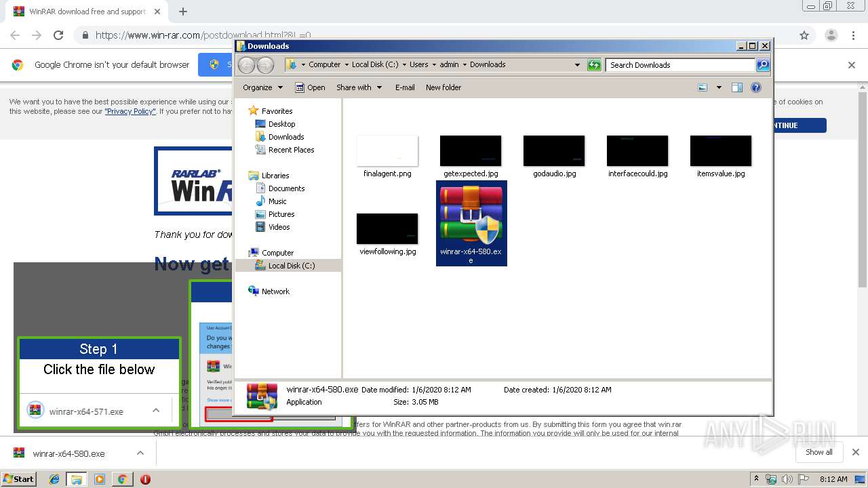This screenshot has width=868, height=488.
Task: Click the Explorer forward navigation arrow
Action: (x=265, y=65)
